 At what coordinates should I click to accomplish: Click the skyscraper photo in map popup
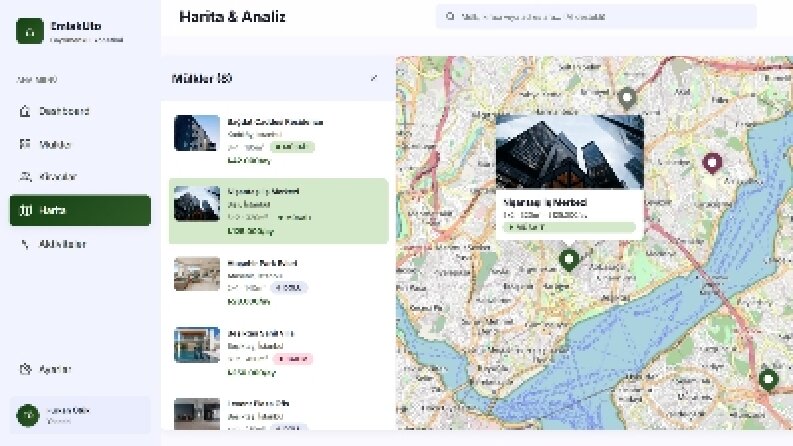point(569,152)
